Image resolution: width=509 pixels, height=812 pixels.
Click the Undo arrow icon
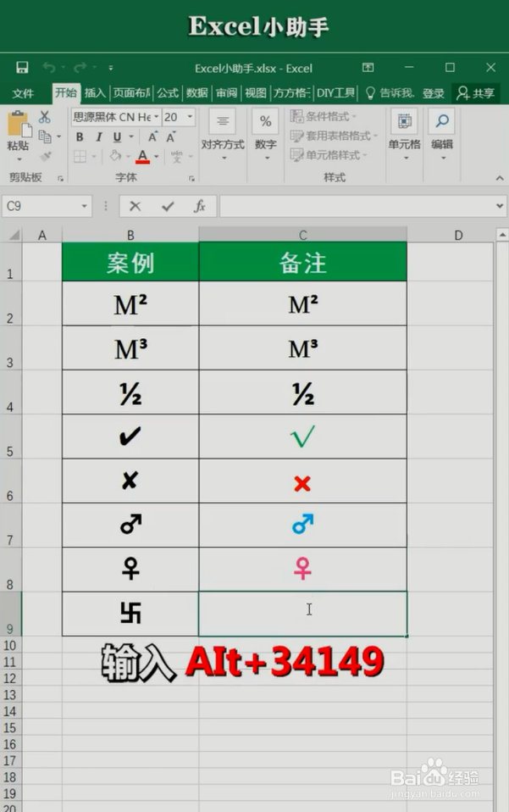click(x=49, y=67)
